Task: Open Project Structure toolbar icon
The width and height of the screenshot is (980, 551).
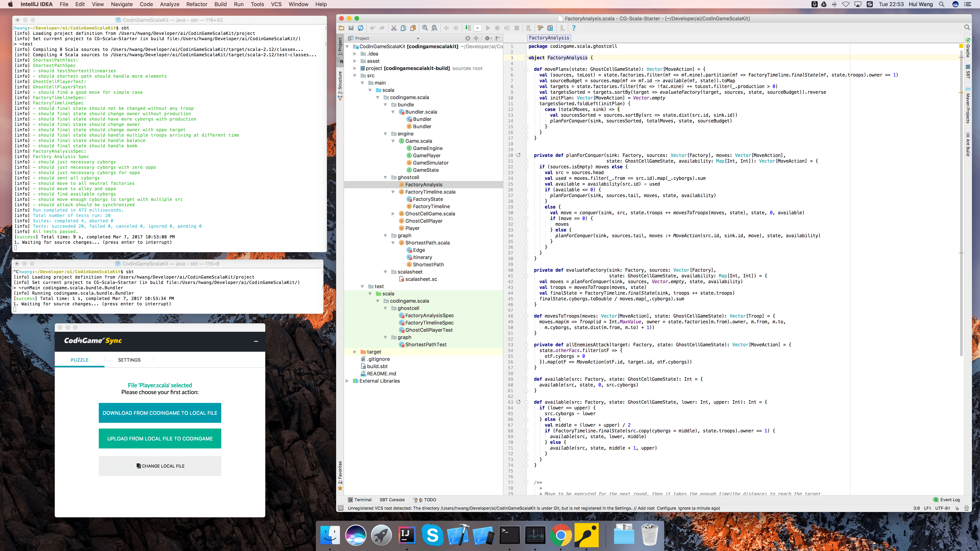Action: pyautogui.click(x=550, y=28)
